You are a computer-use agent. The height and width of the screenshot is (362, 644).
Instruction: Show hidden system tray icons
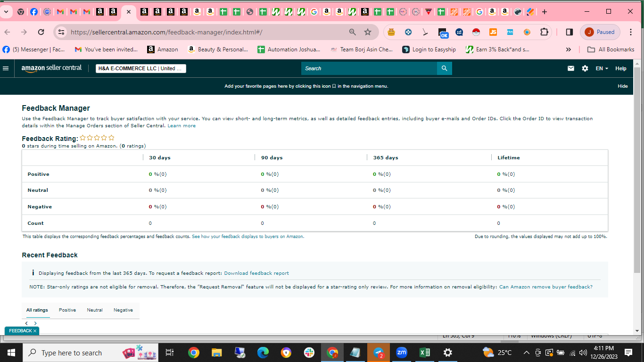526,353
